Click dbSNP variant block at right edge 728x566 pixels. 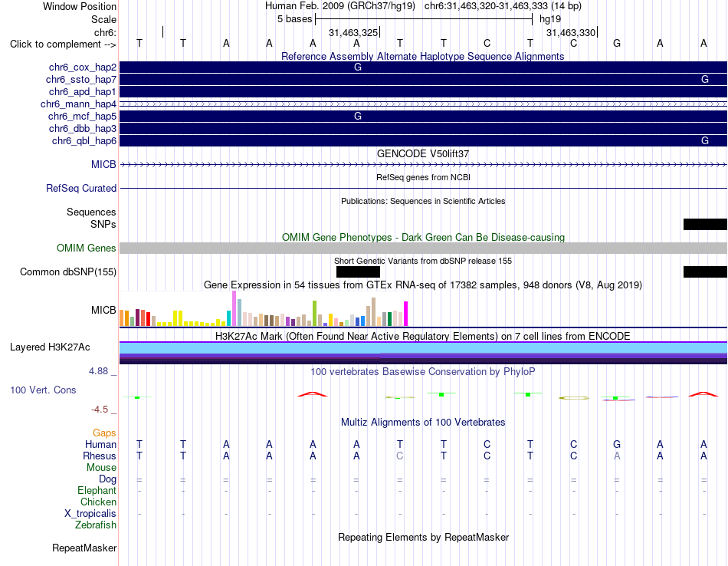[705, 271]
